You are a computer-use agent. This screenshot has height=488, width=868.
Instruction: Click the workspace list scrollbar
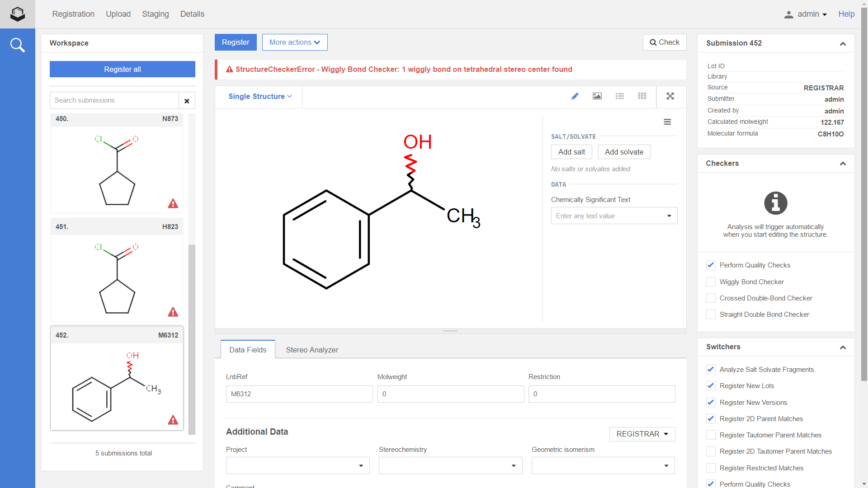(x=192, y=339)
